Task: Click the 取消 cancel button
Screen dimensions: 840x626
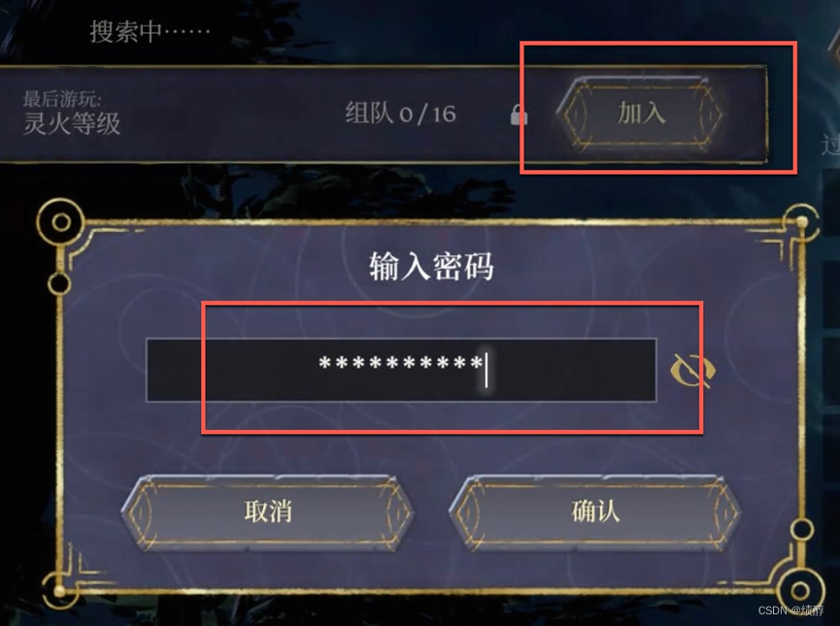Action: tap(268, 511)
